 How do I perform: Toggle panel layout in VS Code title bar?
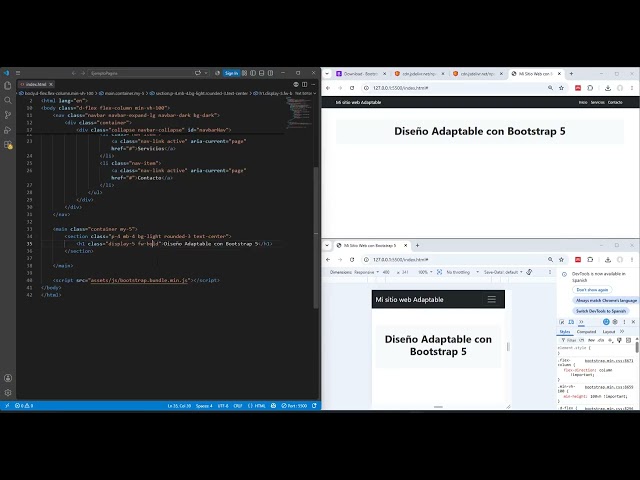pos(262,73)
